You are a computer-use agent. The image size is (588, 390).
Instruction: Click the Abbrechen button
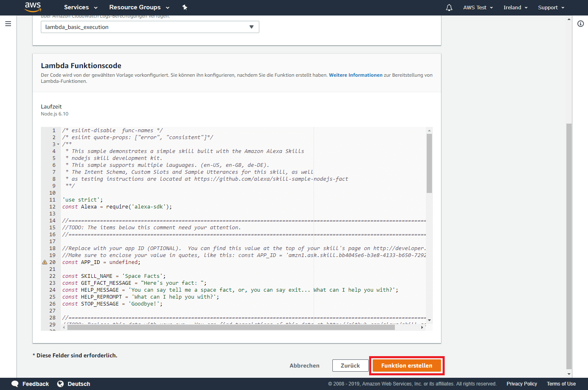(x=305, y=366)
